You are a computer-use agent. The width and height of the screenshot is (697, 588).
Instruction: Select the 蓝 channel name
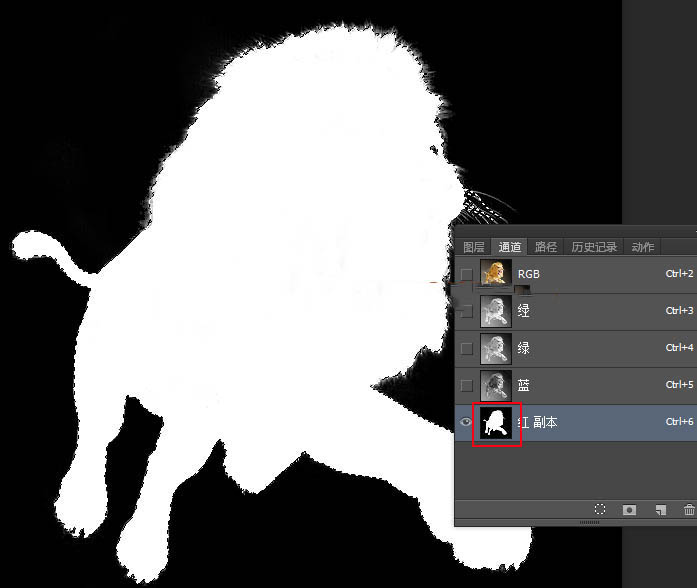(523, 385)
